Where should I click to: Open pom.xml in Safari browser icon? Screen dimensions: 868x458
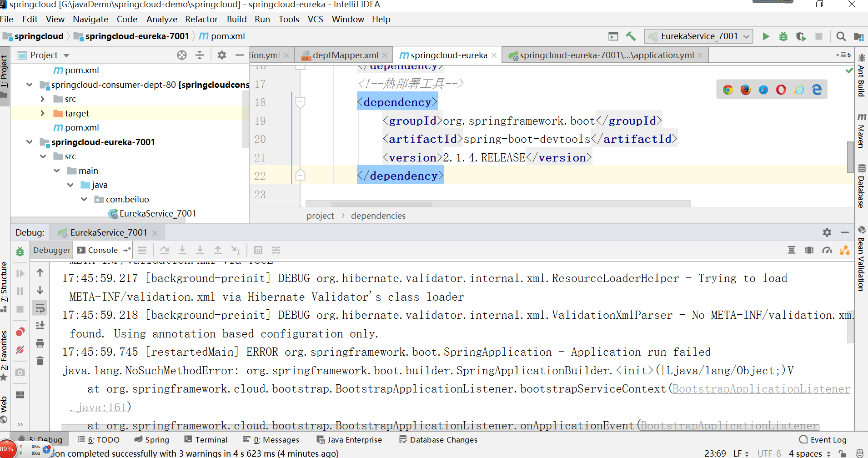763,90
